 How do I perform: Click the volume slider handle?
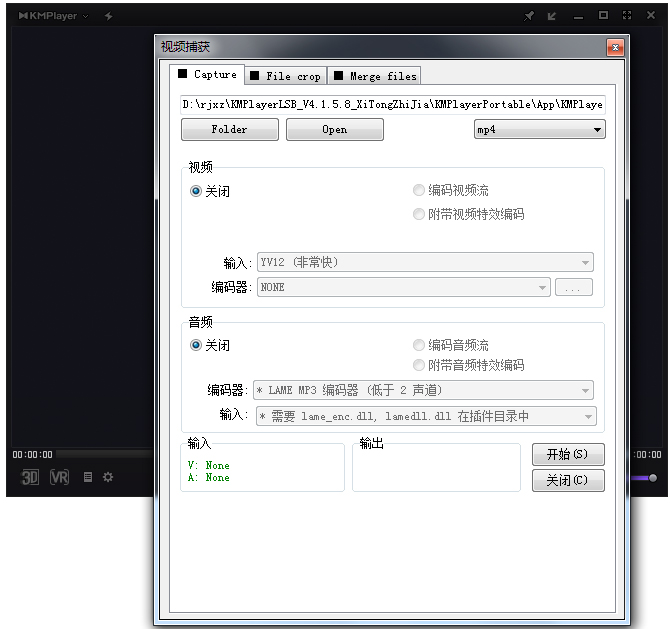[653, 478]
